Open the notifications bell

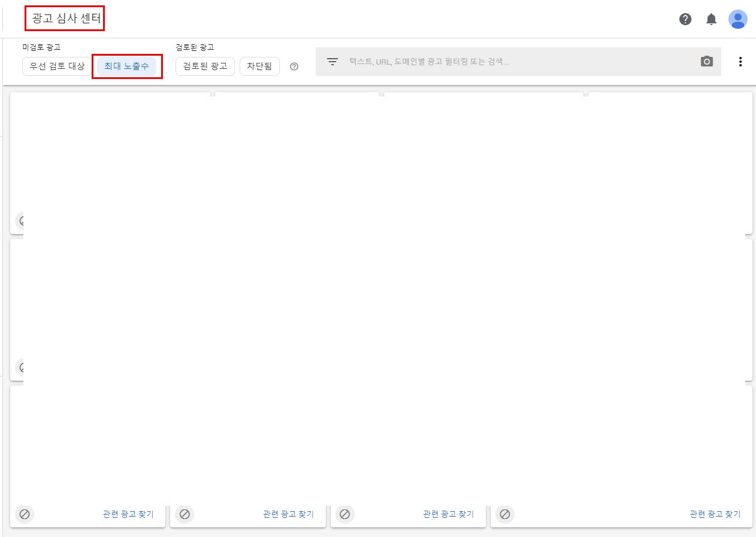(711, 19)
